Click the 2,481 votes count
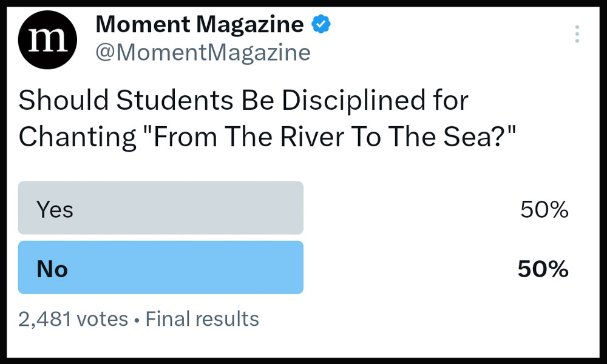The image size is (607, 364). click(x=73, y=319)
